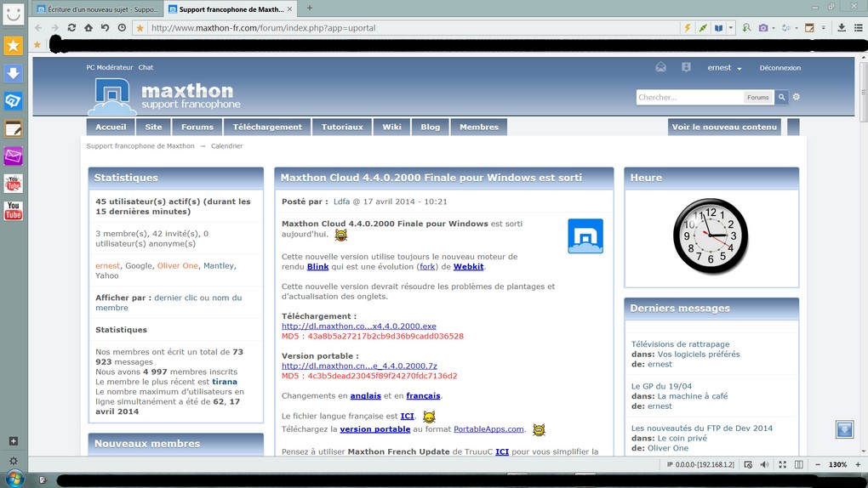Click the zoom in plus button

pyautogui.click(x=858, y=465)
